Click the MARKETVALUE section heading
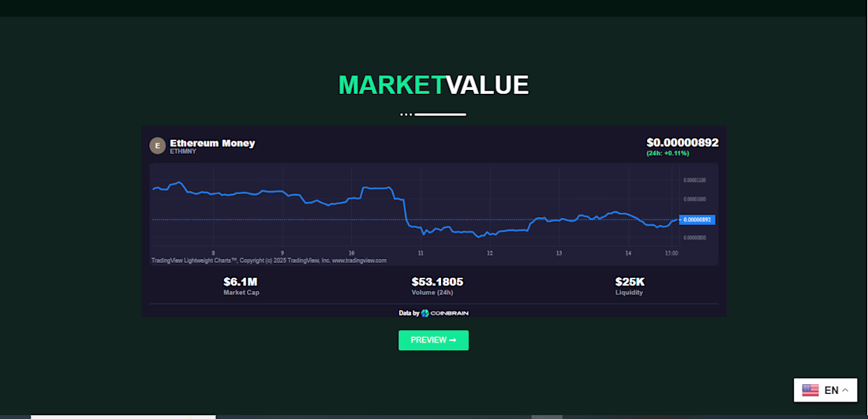This screenshot has width=868, height=419. click(x=433, y=85)
